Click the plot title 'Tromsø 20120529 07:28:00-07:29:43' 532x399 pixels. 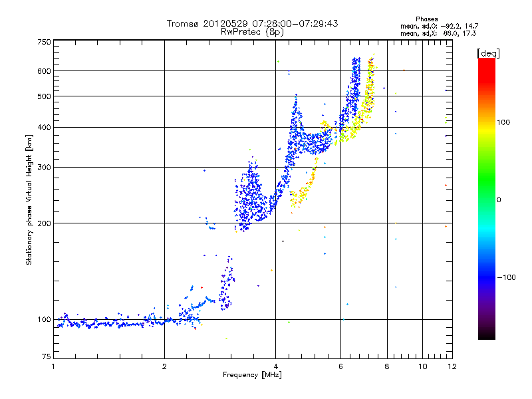point(252,23)
